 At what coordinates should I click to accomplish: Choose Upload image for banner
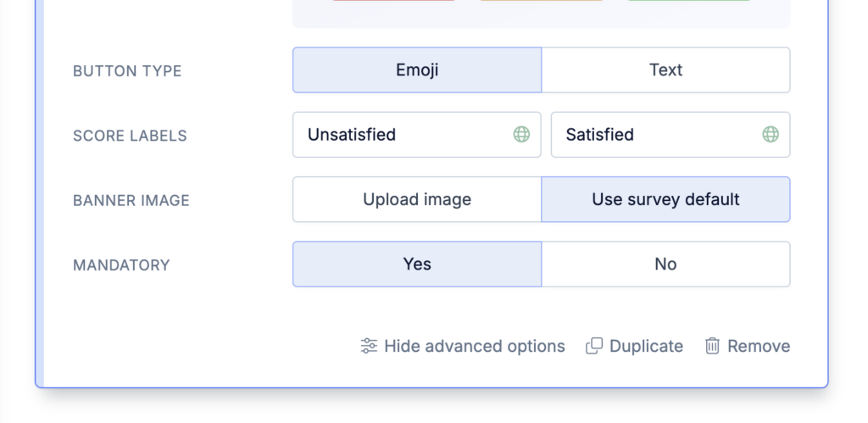pyautogui.click(x=417, y=199)
